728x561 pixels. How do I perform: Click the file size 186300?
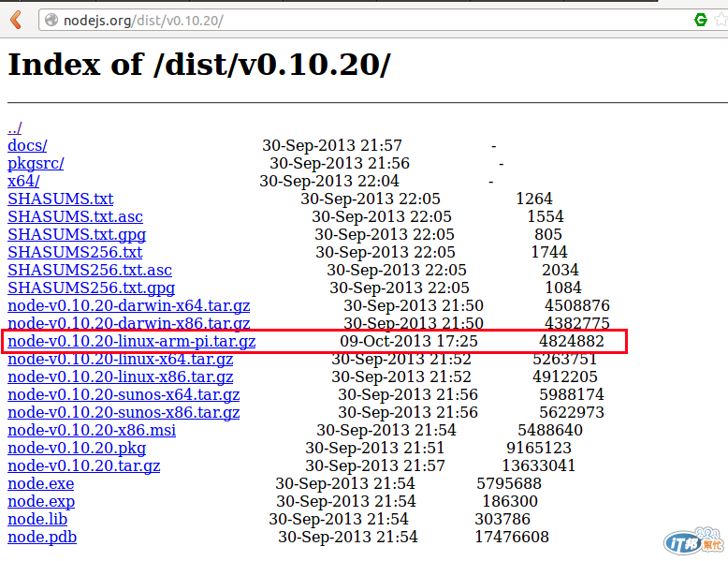[x=510, y=501]
